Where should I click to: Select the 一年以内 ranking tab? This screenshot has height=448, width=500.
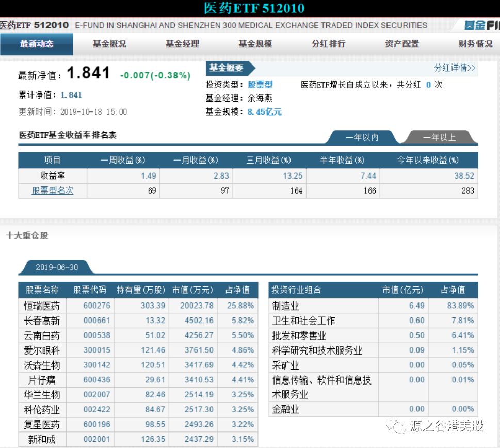[362, 137]
